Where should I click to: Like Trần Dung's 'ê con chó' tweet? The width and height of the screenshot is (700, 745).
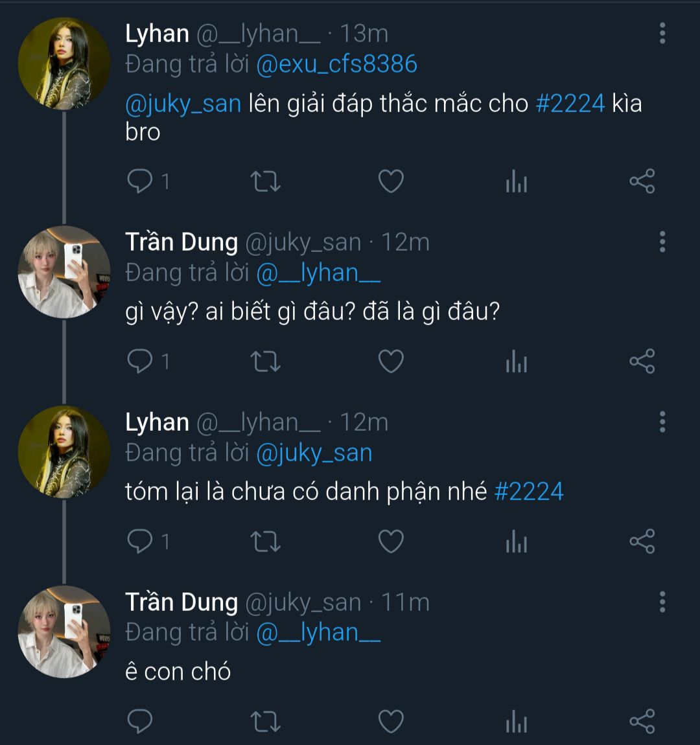pyautogui.click(x=391, y=721)
